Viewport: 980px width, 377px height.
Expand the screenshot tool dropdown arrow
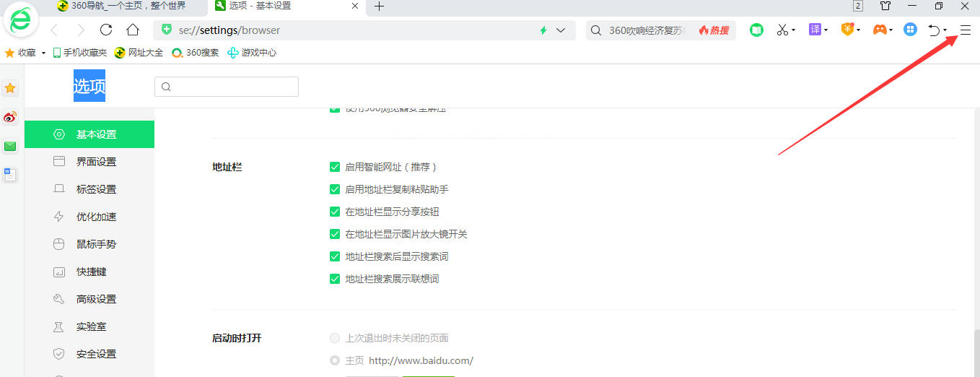(793, 30)
